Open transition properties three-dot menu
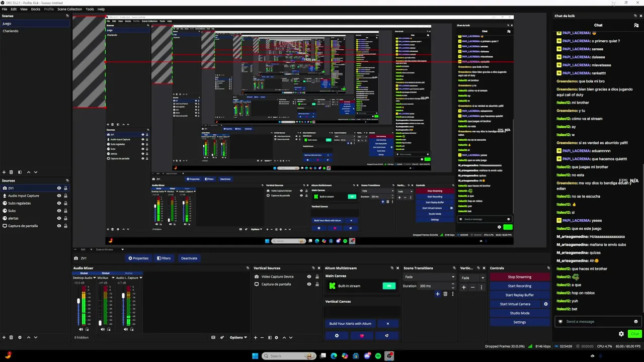Viewport: 644px width, 362px height. point(452,294)
